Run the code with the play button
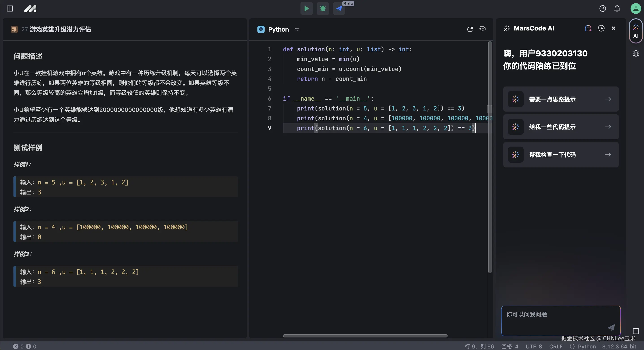The height and width of the screenshot is (350, 644). [306, 9]
